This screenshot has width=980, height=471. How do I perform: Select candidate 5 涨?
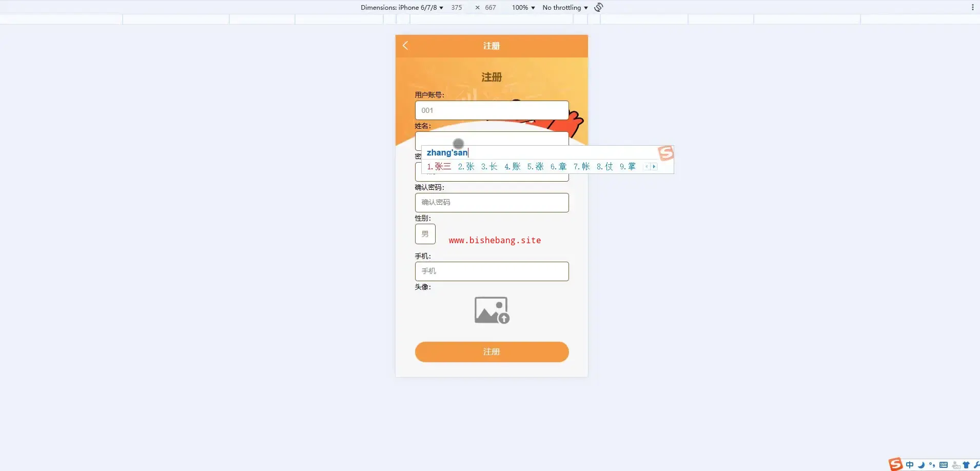[x=536, y=167]
